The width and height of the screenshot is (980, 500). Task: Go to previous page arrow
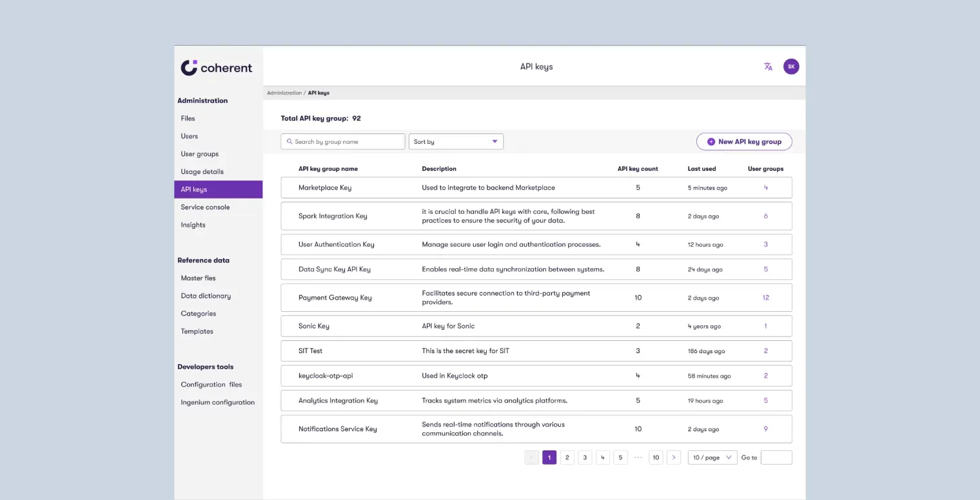coord(532,457)
